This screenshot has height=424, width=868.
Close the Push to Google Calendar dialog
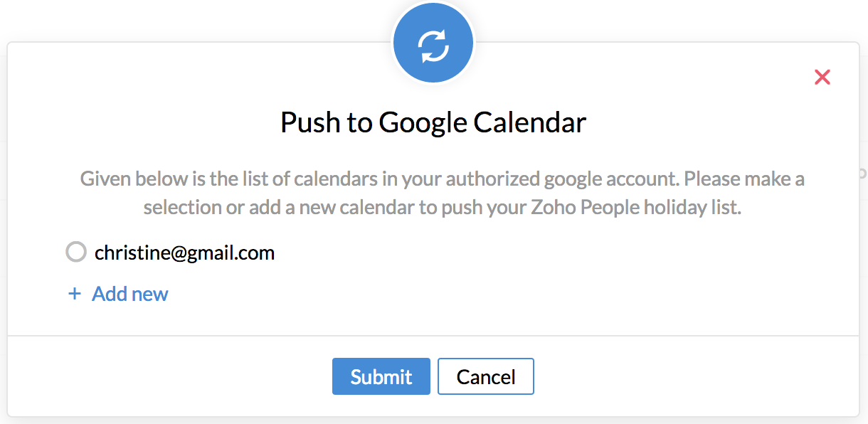(x=822, y=78)
